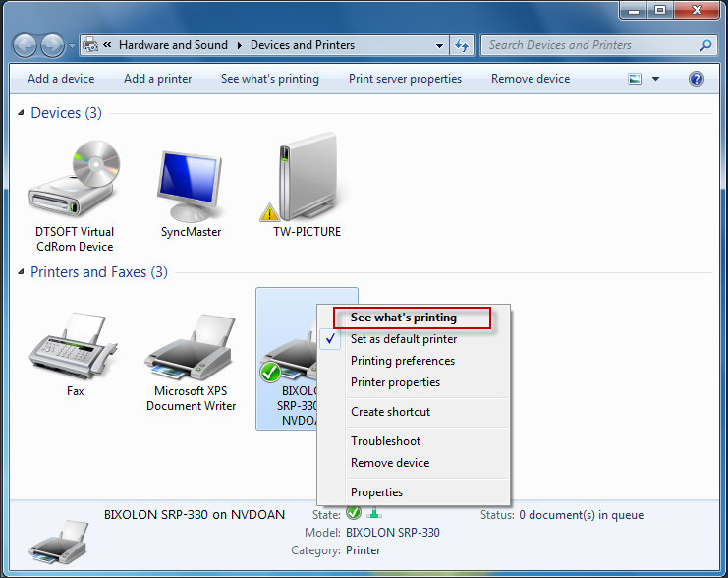The height and width of the screenshot is (578, 728).
Task: Click Print server properties button
Action: coord(405,79)
